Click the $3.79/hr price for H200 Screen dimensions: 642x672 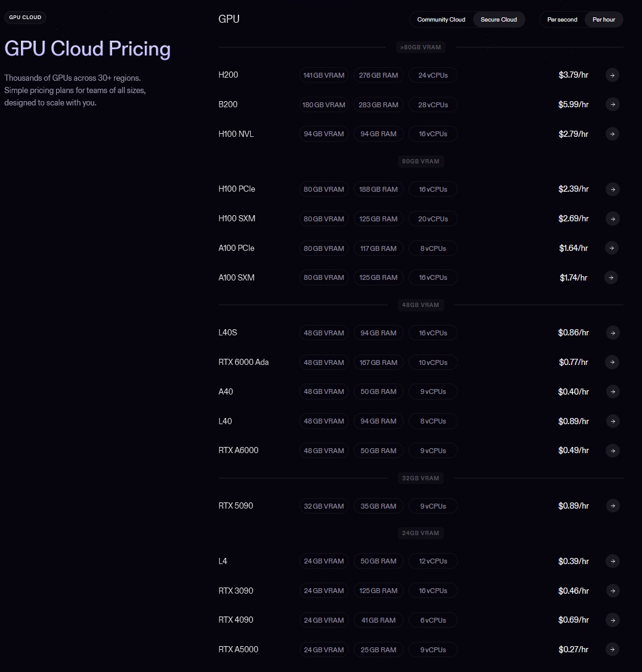pyautogui.click(x=573, y=75)
